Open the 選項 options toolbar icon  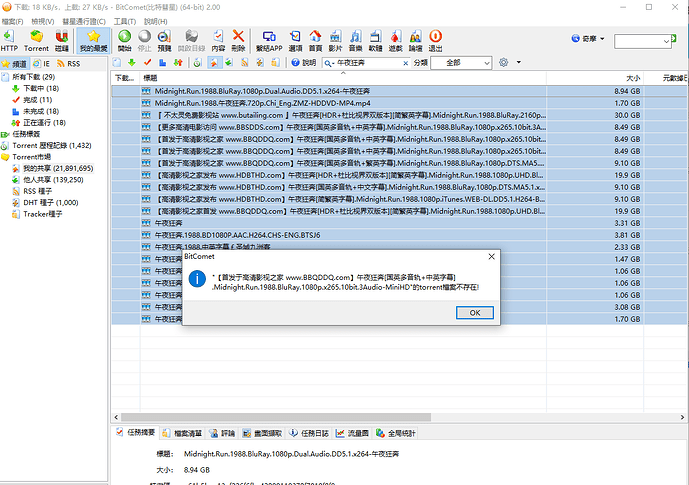[295, 40]
